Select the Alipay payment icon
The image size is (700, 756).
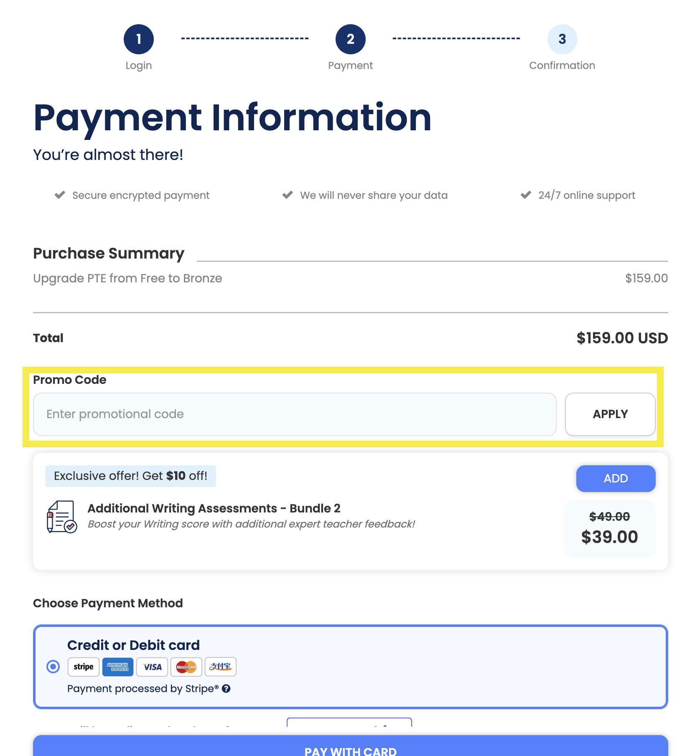[x=221, y=667]
